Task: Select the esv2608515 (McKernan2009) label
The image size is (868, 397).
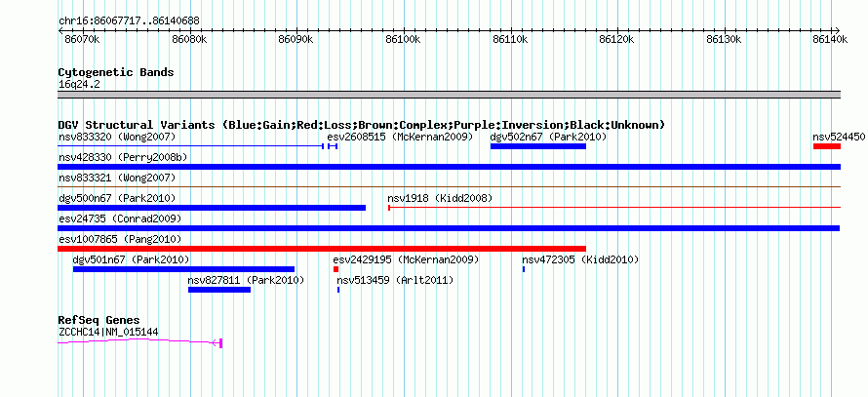Action: pos(400,137)
